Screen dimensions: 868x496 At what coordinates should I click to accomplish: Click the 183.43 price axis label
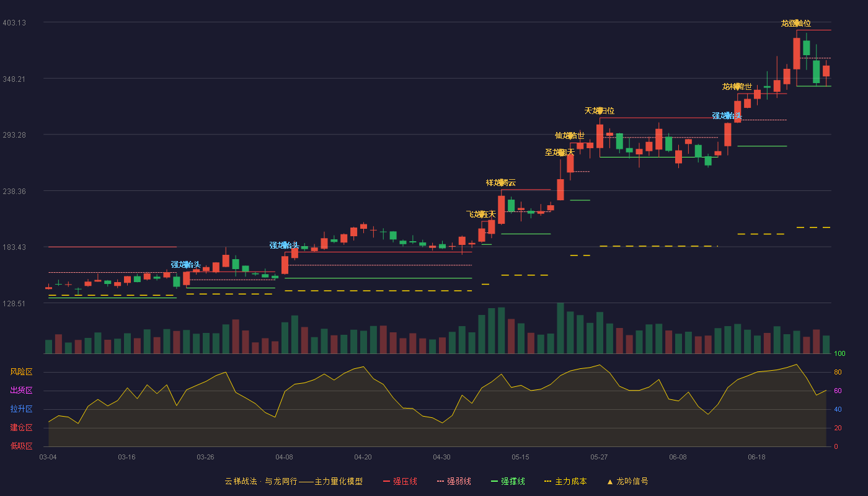(x=14, y=247)
